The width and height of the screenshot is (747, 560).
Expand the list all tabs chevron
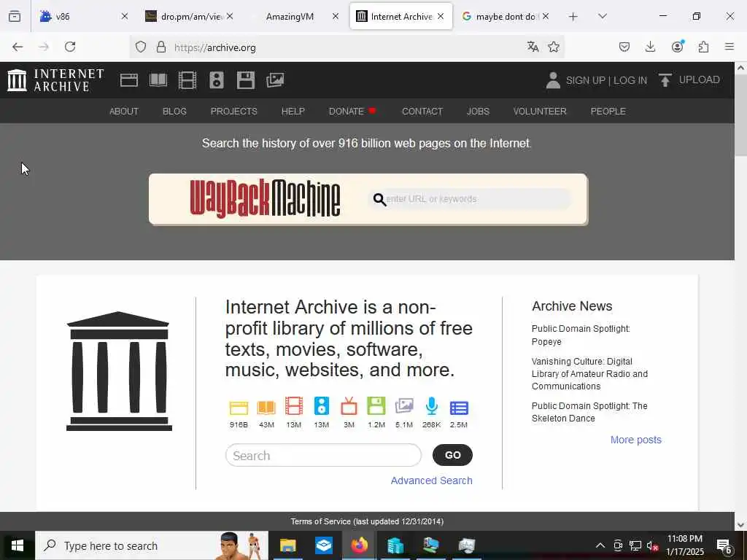tap(602, 16)
